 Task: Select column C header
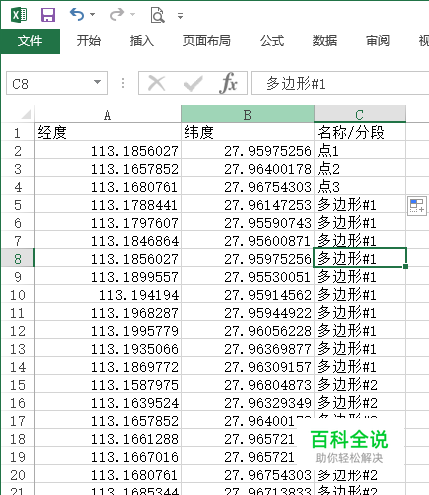point(360,115)
